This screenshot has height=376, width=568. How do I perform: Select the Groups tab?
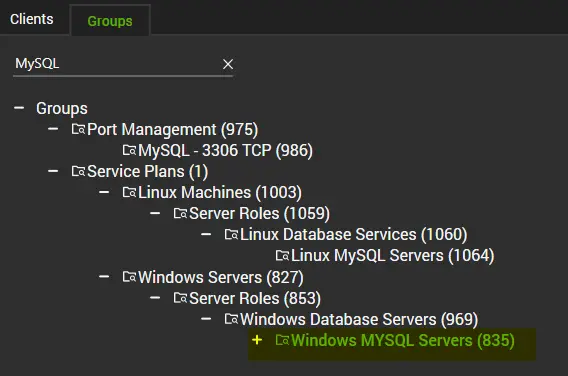pyautogui.click(x=110, y=21)
